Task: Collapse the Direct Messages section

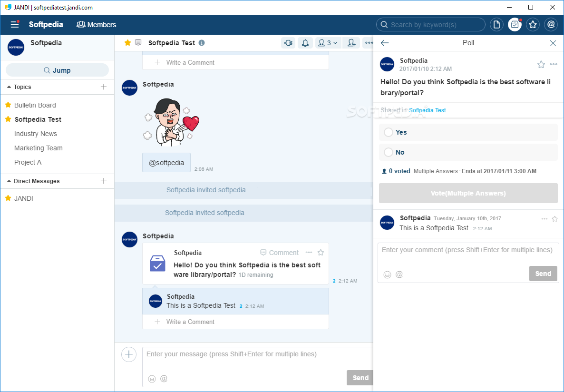Action: click(x=33, y=181)
